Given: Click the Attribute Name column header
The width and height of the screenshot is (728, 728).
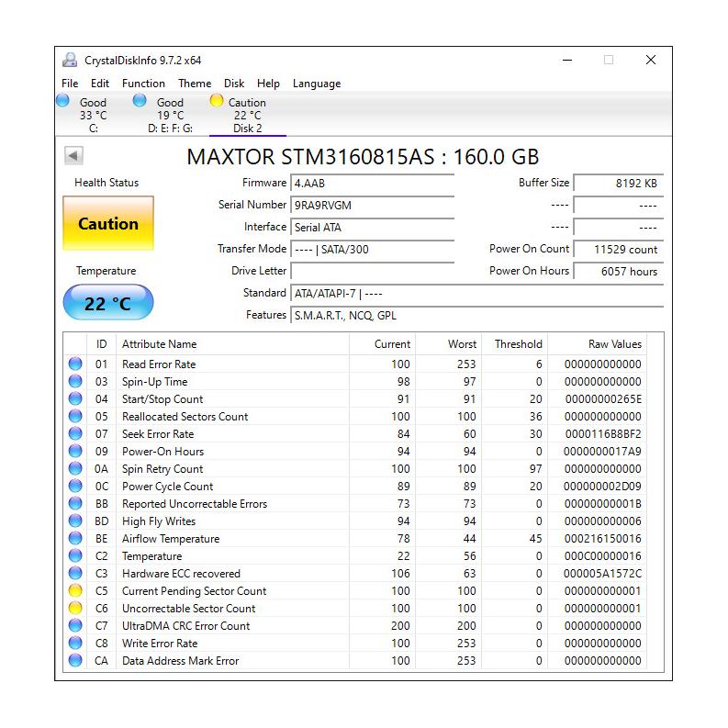Looking at the screenshot, I should pyautogui.click(x=160, y=344).
